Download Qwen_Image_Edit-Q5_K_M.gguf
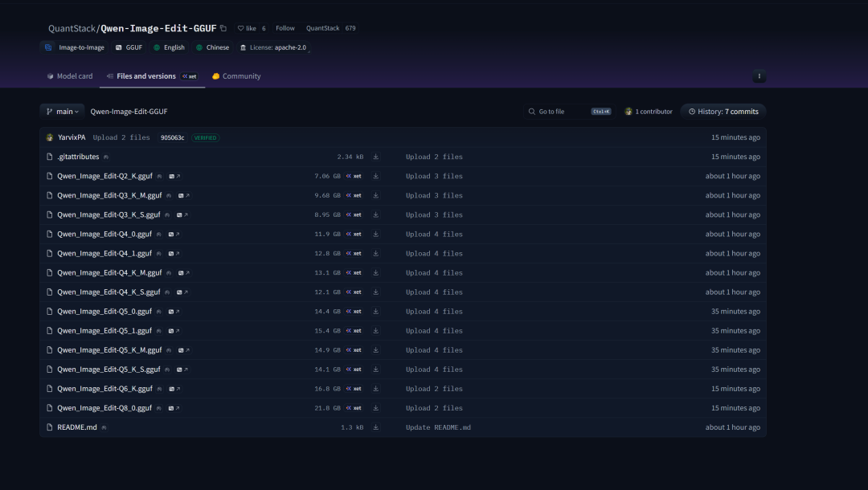The height and width of the screenshot is (490, 868). (x=376, y=351)
